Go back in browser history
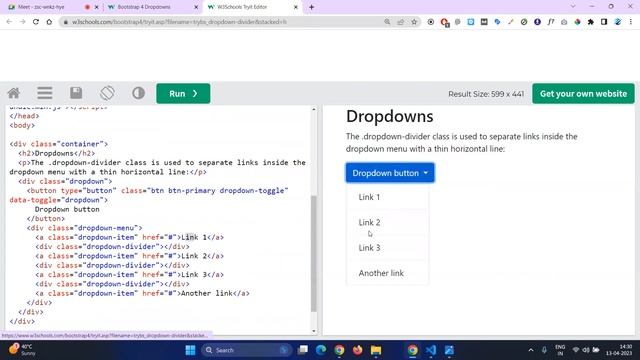Screen dimensions: 640x360 click(9, 22)
